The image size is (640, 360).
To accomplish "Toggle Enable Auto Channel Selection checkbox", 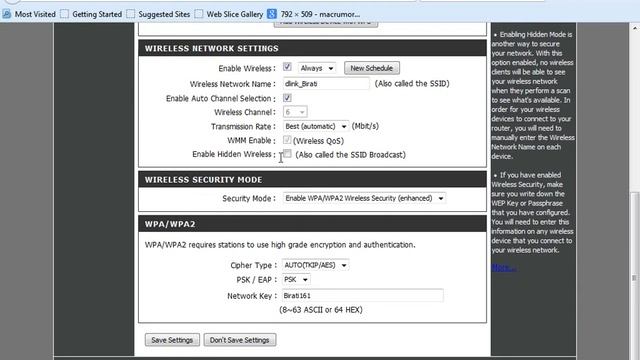I will [x=287, y=98].
